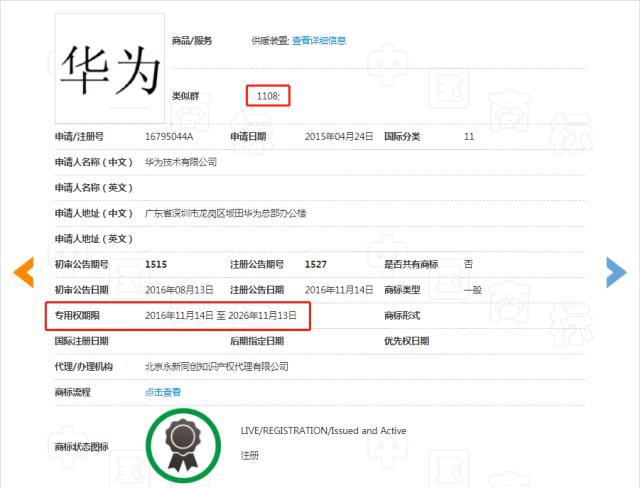Viewport: 640px width, 488px height.
Task: Click the preliminary announcement issue number 1515
Action: click(156, 264)
